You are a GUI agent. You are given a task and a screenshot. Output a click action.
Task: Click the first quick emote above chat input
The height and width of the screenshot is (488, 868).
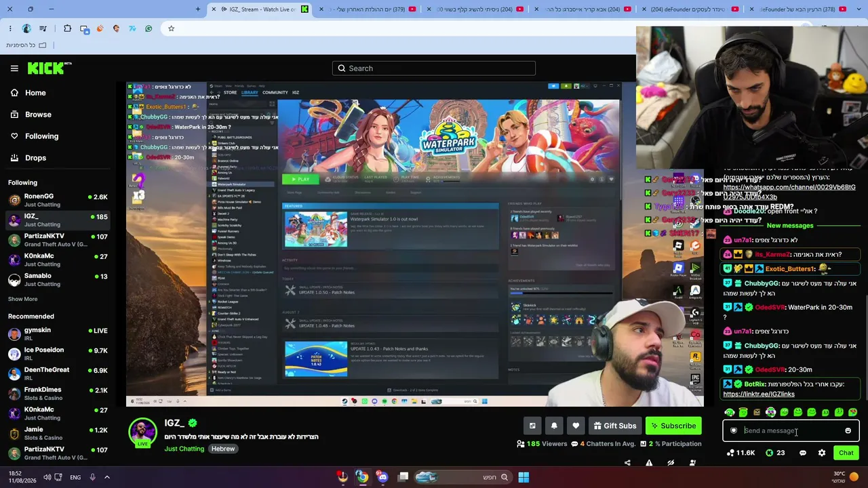730,412
